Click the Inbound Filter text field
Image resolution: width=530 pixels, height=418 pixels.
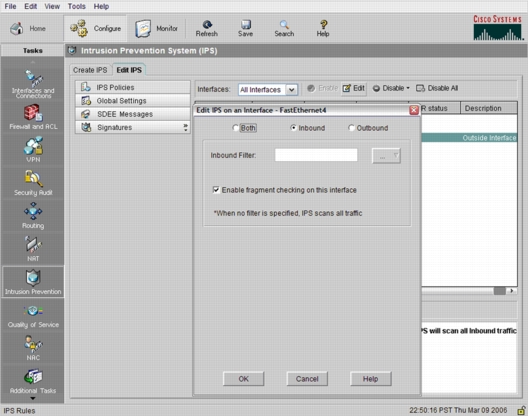(x=316, y=155)
